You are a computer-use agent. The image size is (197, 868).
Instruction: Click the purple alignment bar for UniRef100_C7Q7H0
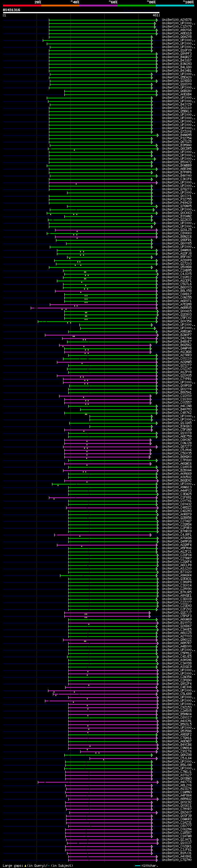tap(113, 860)
